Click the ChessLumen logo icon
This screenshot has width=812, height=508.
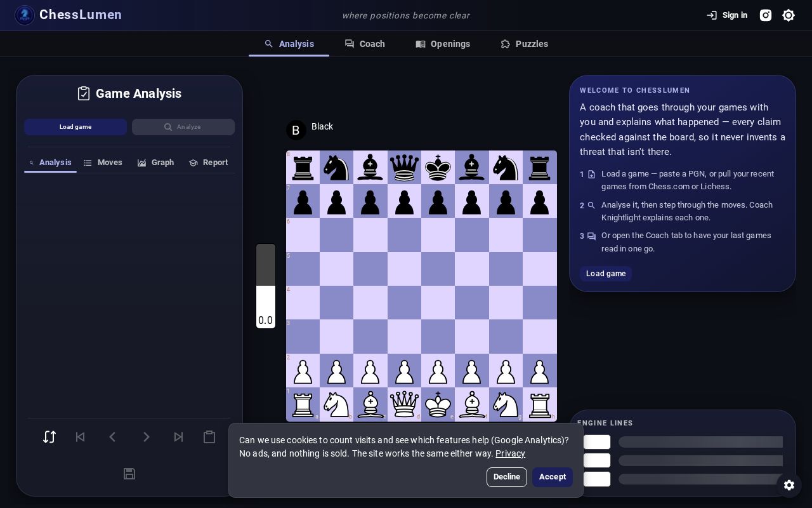25,15
